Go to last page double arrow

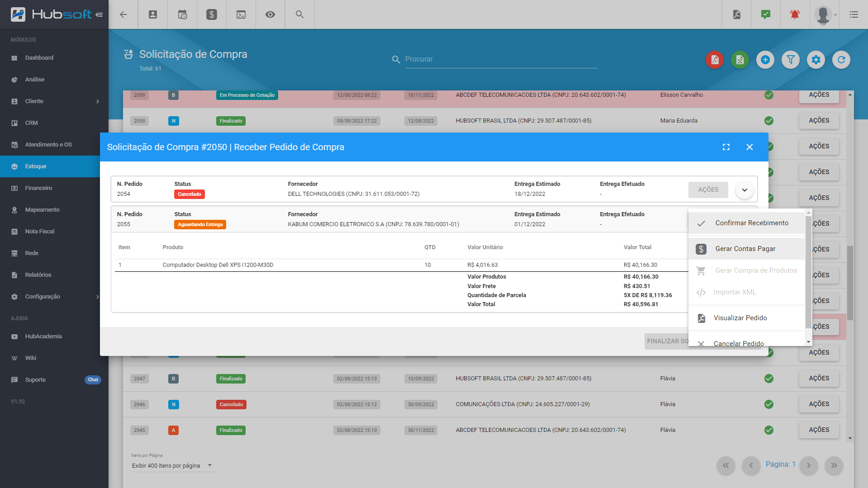point(834,465)
